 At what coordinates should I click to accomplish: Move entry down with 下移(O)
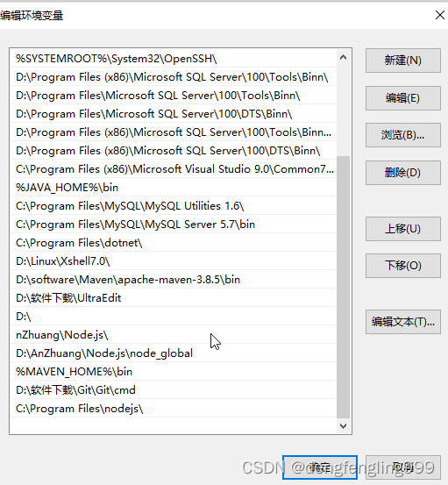pyautogui.click(x=403, y=266)
